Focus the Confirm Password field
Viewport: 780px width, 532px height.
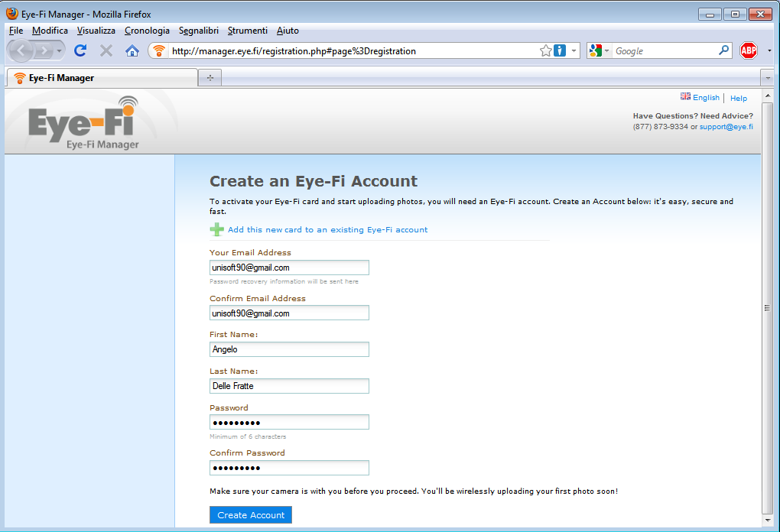pos(289,468)
